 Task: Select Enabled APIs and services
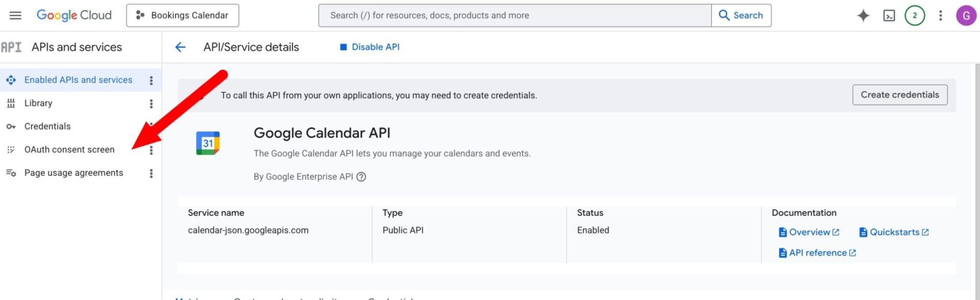point(78,80)
